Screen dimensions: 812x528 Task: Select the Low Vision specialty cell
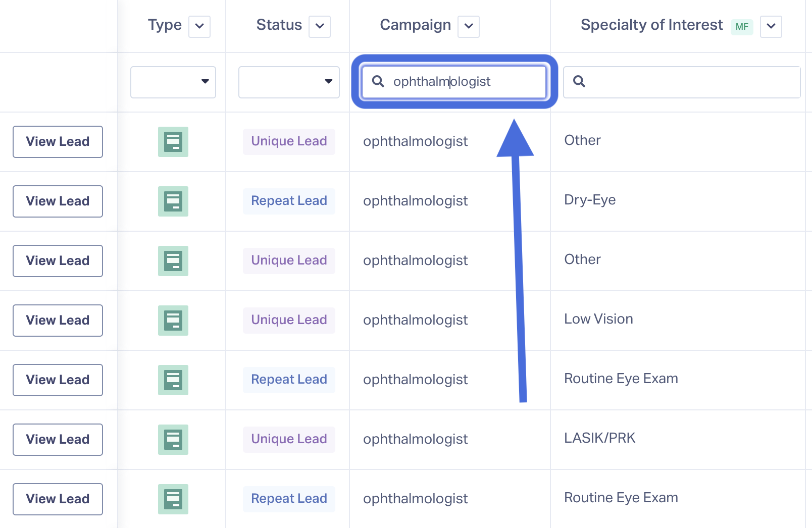coord(598,319)
